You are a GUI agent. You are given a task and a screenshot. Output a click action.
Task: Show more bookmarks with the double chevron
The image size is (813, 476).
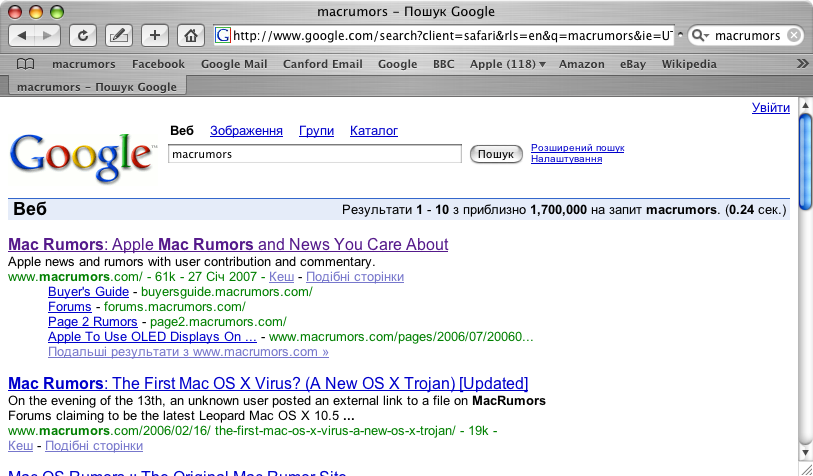point(802,64)
